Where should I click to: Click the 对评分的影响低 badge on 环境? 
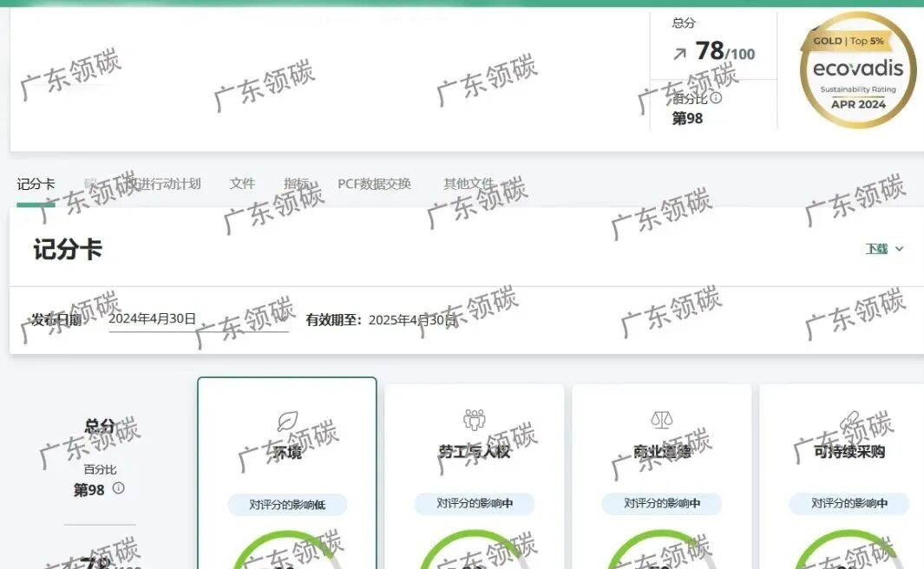click(x=286, y=504)
